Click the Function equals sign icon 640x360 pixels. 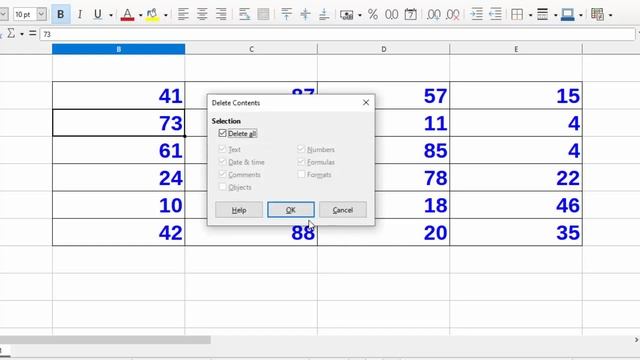(32, 33)
